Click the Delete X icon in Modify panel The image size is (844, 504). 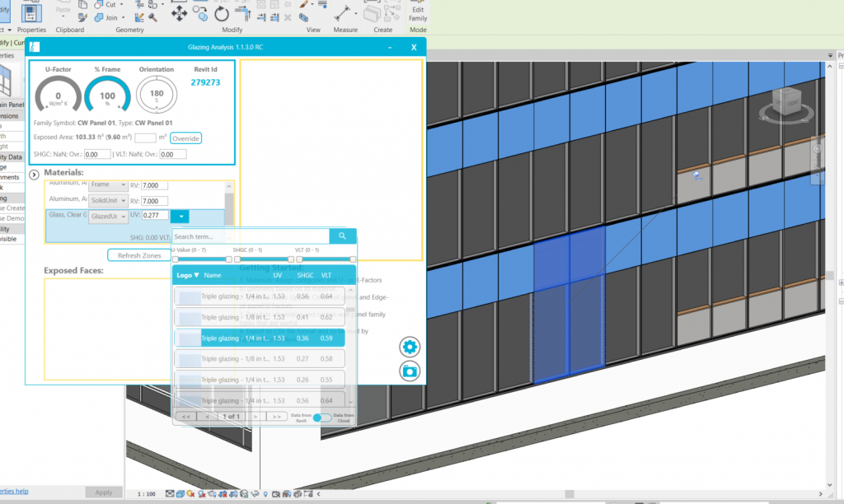pyautogui.click(x=288, y=18)
